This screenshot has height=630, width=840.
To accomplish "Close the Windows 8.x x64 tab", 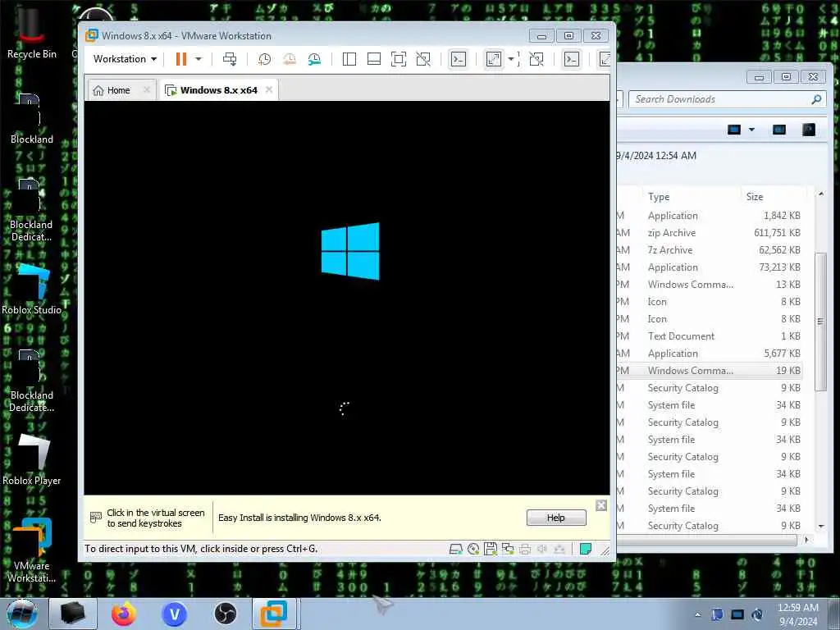I will pyautogui.click(x=269, y=89).
